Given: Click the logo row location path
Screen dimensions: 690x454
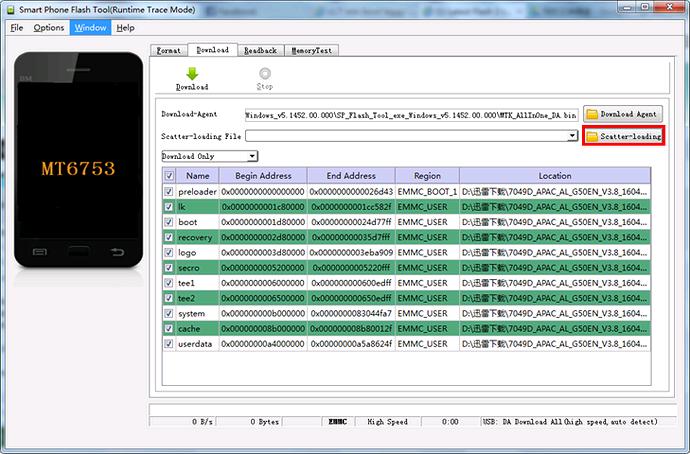Looking at the screenshot, I should (x=555, y=253).
